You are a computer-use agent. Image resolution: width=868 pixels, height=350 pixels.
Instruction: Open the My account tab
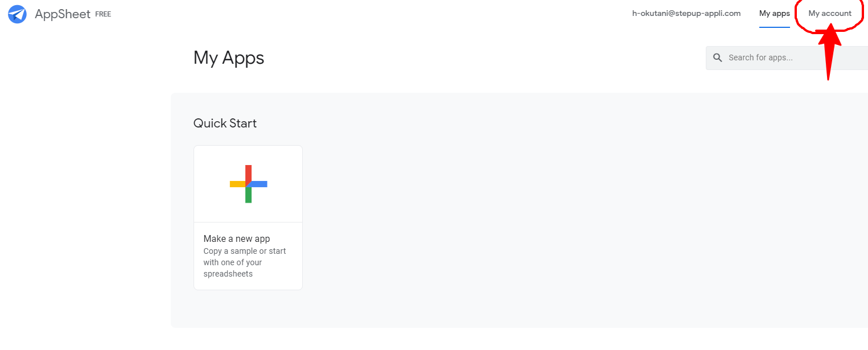point(830,14)
